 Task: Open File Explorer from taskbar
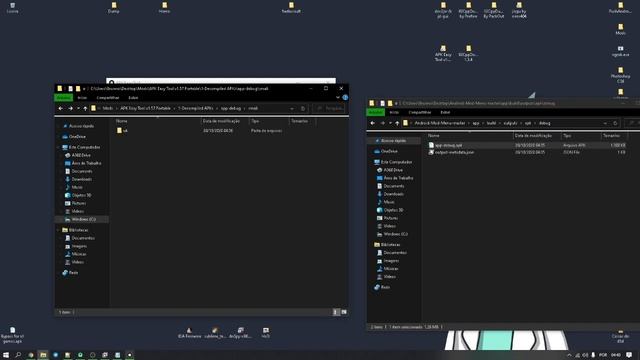click(43, 355)
